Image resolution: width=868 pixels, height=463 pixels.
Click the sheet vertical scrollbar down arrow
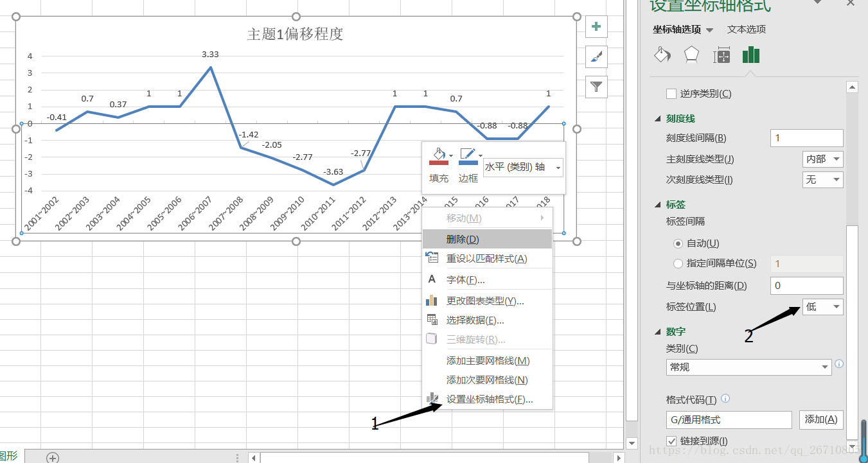632,443
